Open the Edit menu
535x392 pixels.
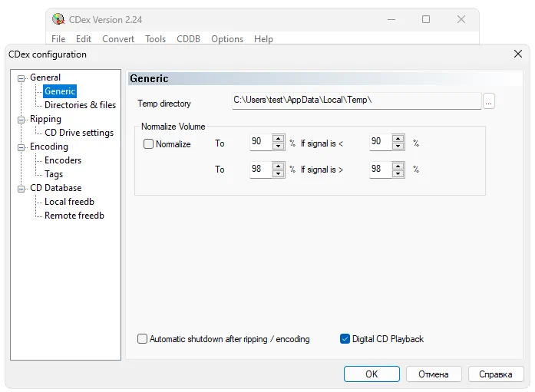[84, 39]
